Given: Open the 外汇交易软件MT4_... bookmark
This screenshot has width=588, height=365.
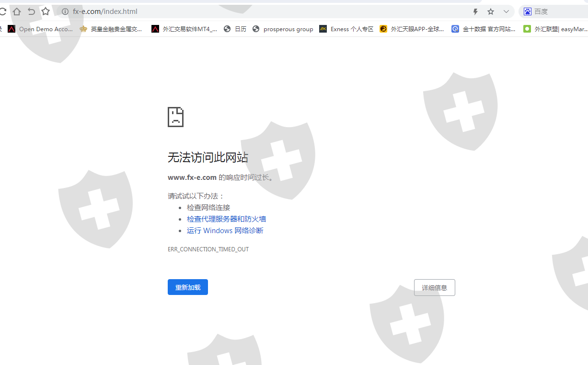Looking at the screenshot, I should [184, 29].
